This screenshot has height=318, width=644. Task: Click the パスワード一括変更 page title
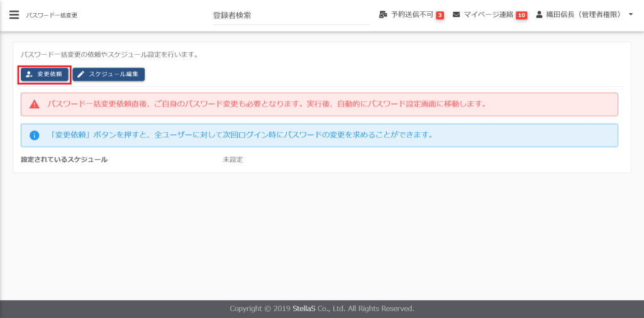pos(52,15)
